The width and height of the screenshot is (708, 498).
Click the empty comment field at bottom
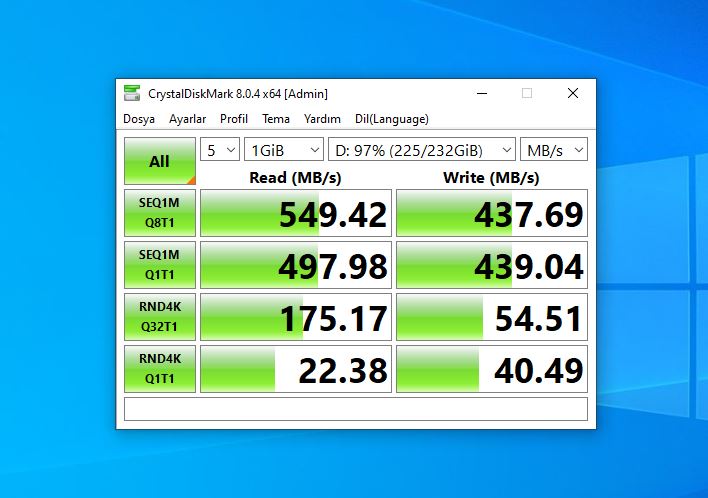click(356, 409)
